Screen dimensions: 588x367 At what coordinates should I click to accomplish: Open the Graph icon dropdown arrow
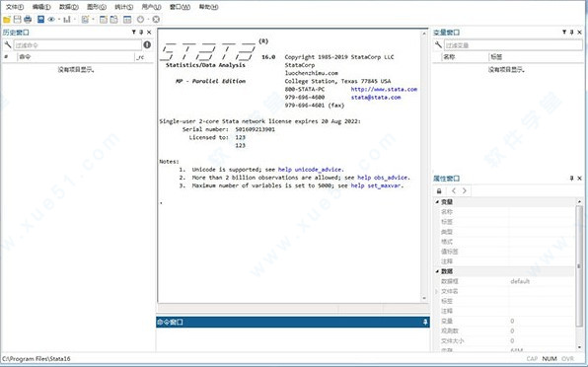coord(75,20)
